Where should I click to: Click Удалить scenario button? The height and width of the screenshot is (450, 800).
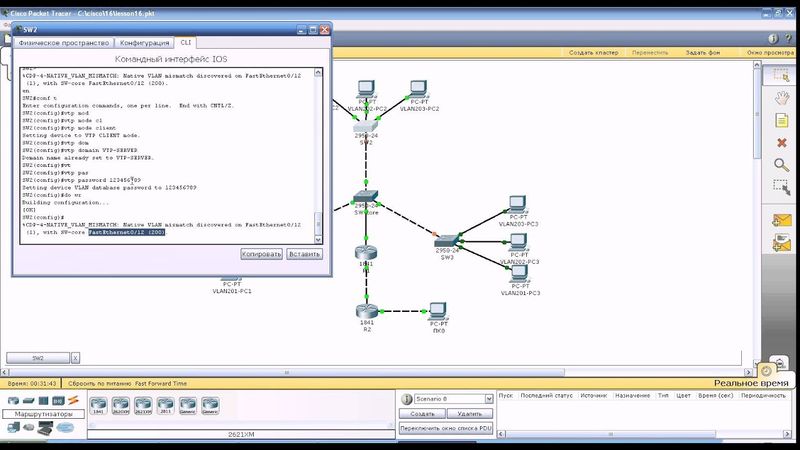pos(470,414)
